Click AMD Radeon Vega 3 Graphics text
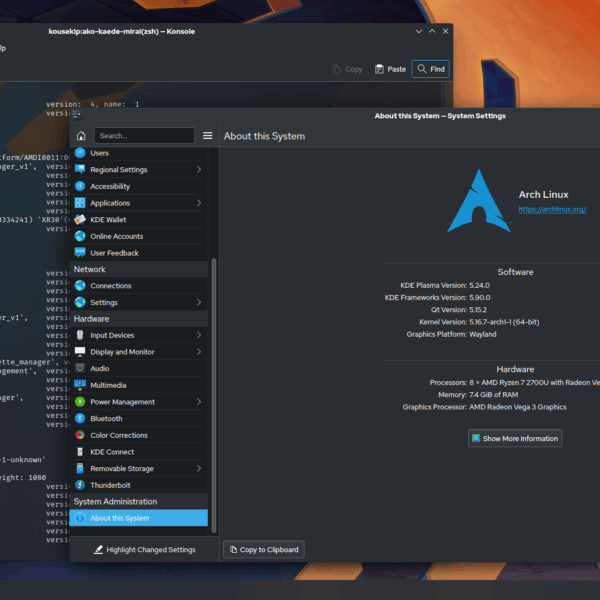 (517, 407)
